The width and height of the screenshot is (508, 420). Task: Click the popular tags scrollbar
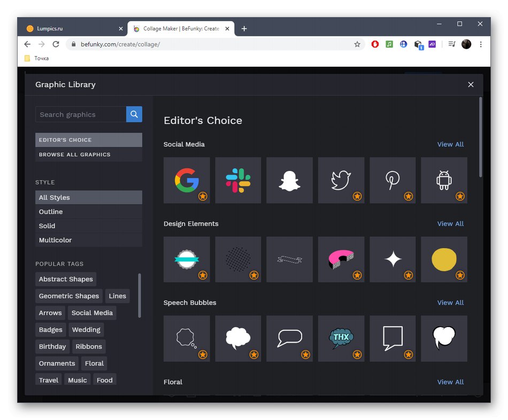coord(140,295)
